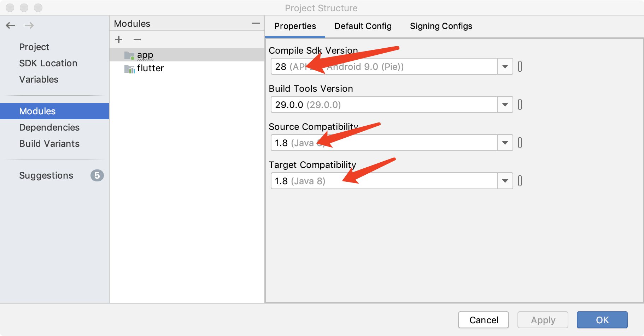Open the Dependencies section in sidebar
Viewport: 644px width, 336px height.
pos(49,127)
